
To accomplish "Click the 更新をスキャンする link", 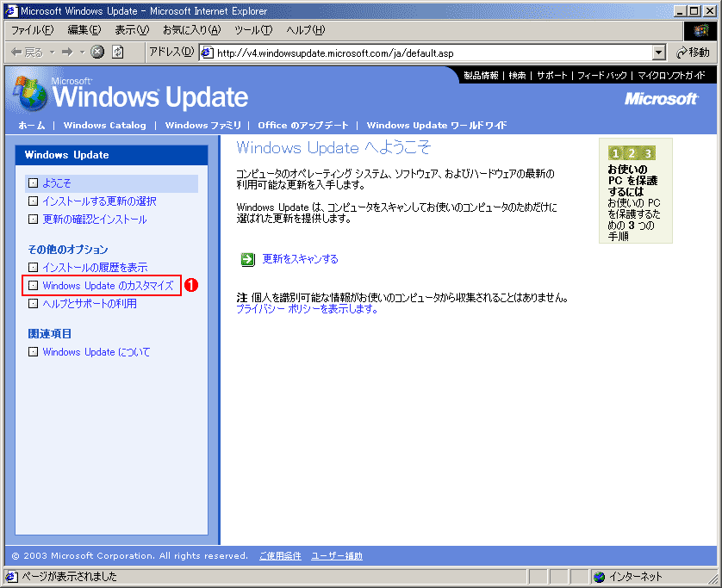I will pyautogui.click(x=300, y=259).
